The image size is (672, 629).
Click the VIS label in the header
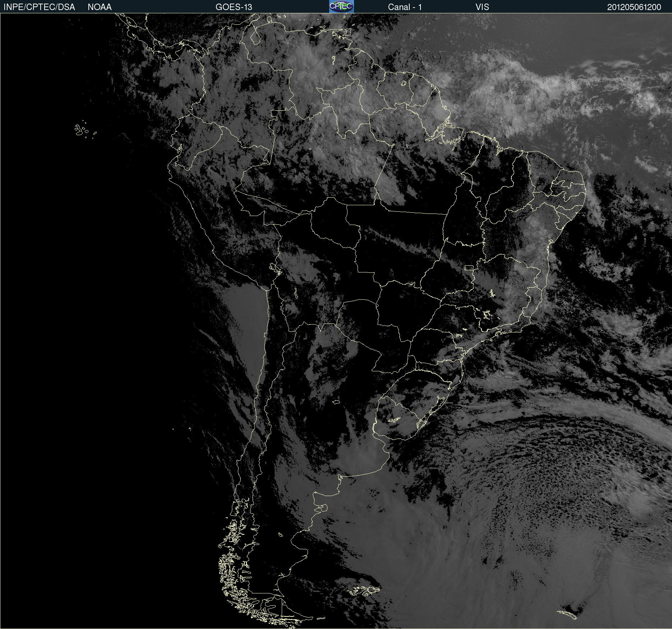coord(482,7)
